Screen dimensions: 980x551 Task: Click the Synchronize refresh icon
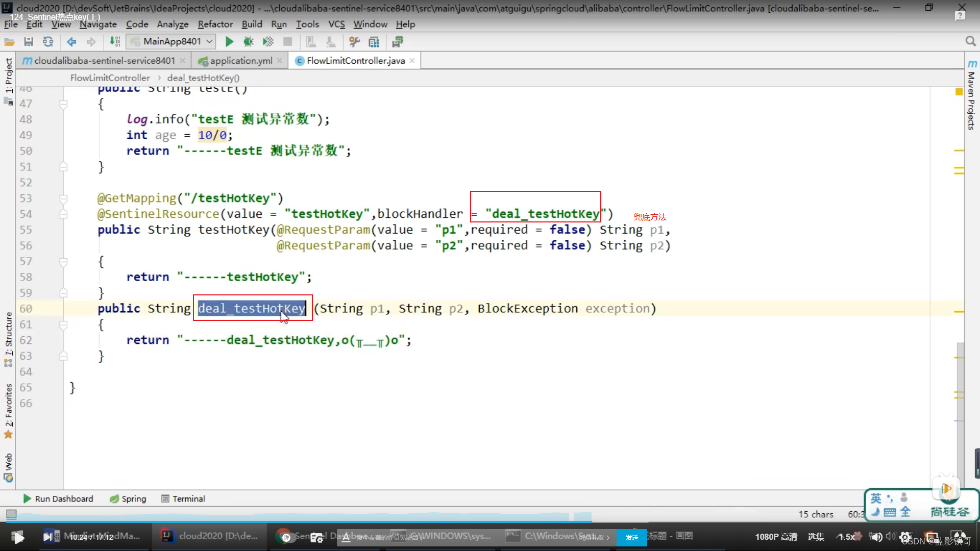pos(48,42)
